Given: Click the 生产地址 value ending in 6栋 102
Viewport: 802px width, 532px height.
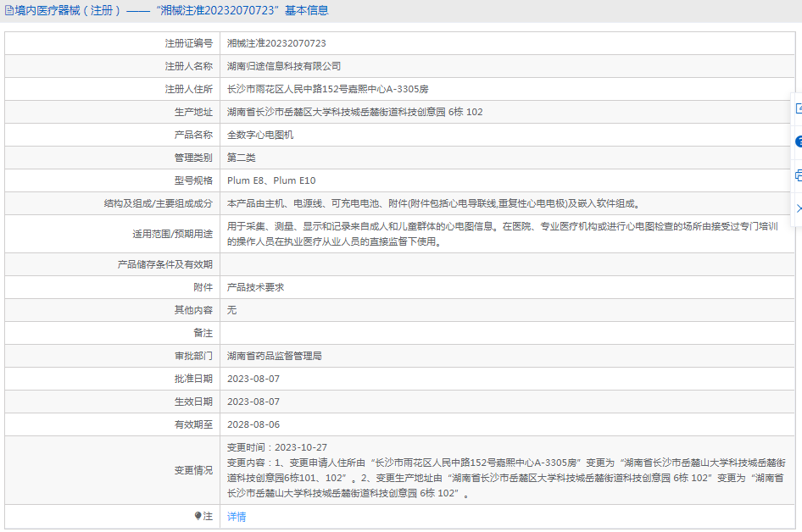Looking at the screenshot, I should 355,112.
